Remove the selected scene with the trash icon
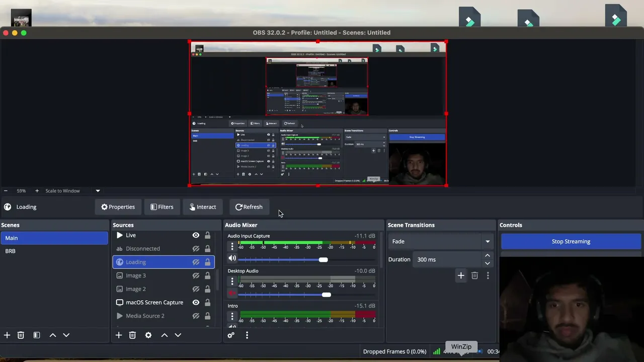The height and width of the screenshot is (362, 644). (21, 335)
